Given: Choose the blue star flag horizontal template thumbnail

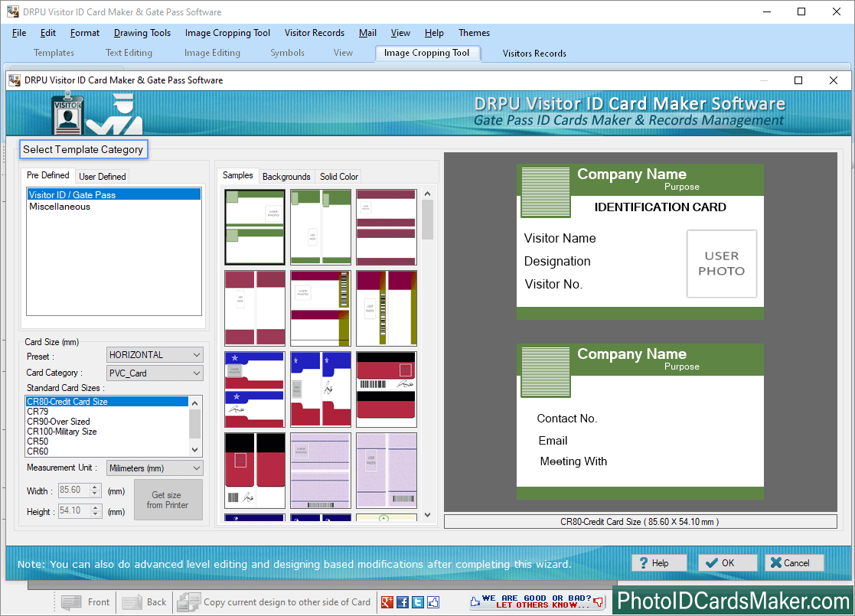Looking at the screenshot, I should click(255, 389).
